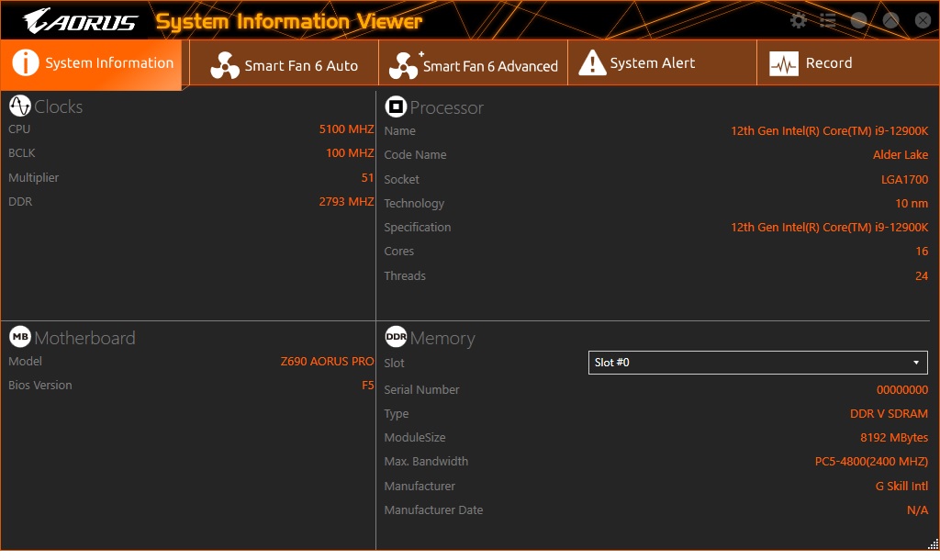Click the Multiplier value 51
The width and height of the screenshot is (940, 560).
click(367, 177)
